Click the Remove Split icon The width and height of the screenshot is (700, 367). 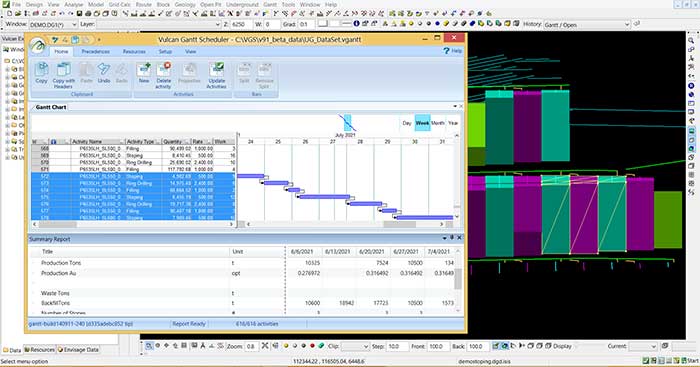(x=264, y=69)
